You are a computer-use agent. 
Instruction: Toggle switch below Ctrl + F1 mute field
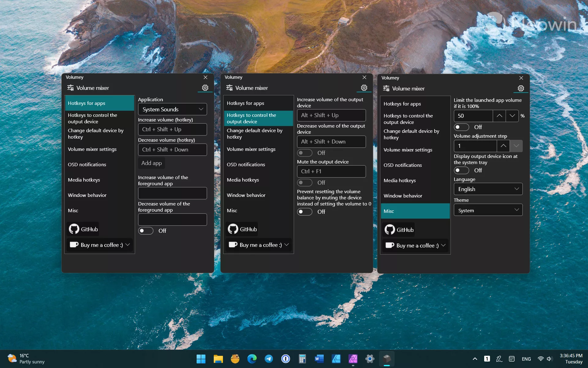coord(305,182)
